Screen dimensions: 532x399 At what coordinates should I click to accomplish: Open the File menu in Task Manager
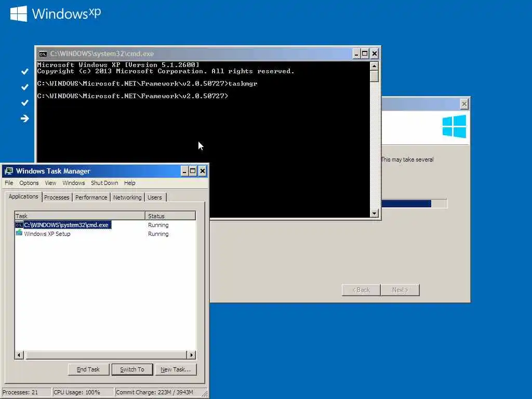pos(9,183)
